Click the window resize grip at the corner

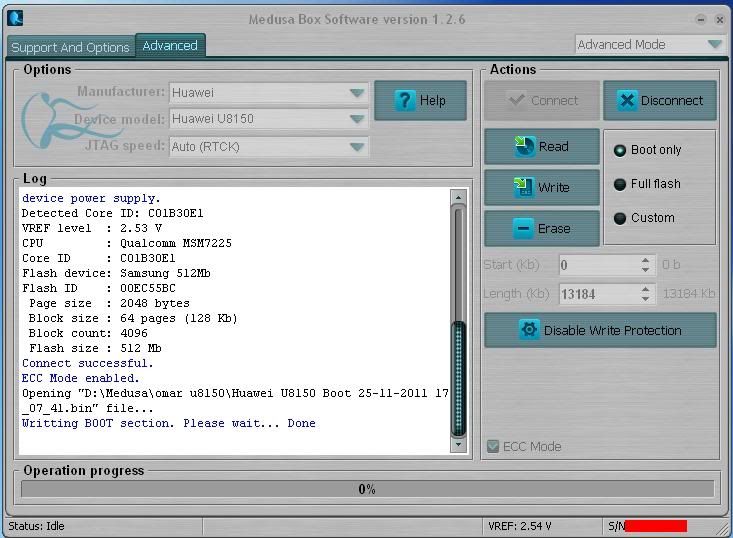pos(722,528)
